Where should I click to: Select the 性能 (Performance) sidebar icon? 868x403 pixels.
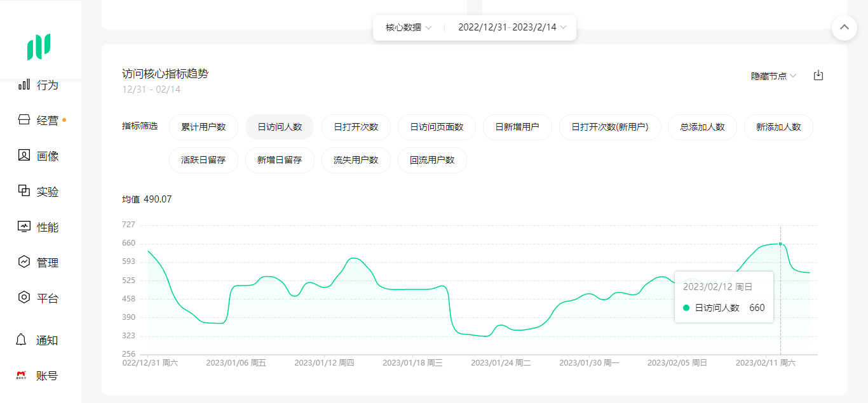[x=23, y=227]
